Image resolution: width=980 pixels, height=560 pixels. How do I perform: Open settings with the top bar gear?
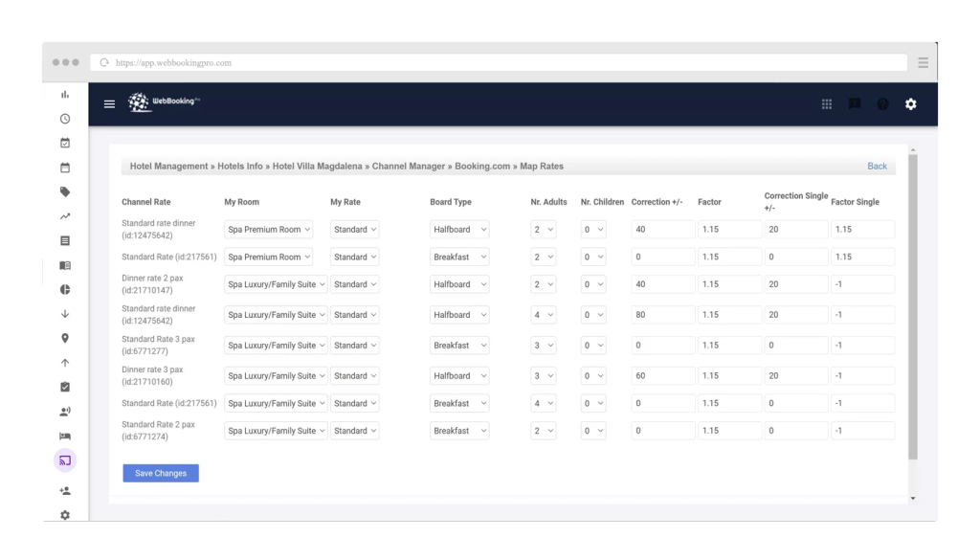[x=910, y=103]
